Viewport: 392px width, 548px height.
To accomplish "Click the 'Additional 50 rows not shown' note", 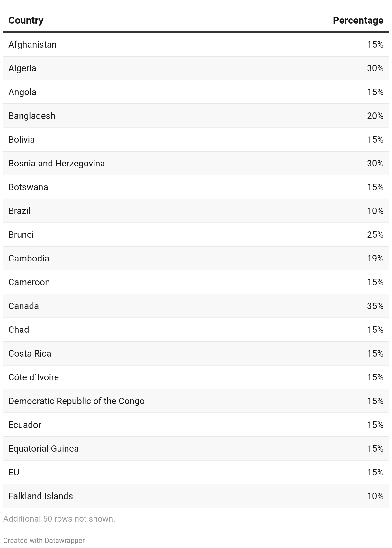I will tap(59, 519).
